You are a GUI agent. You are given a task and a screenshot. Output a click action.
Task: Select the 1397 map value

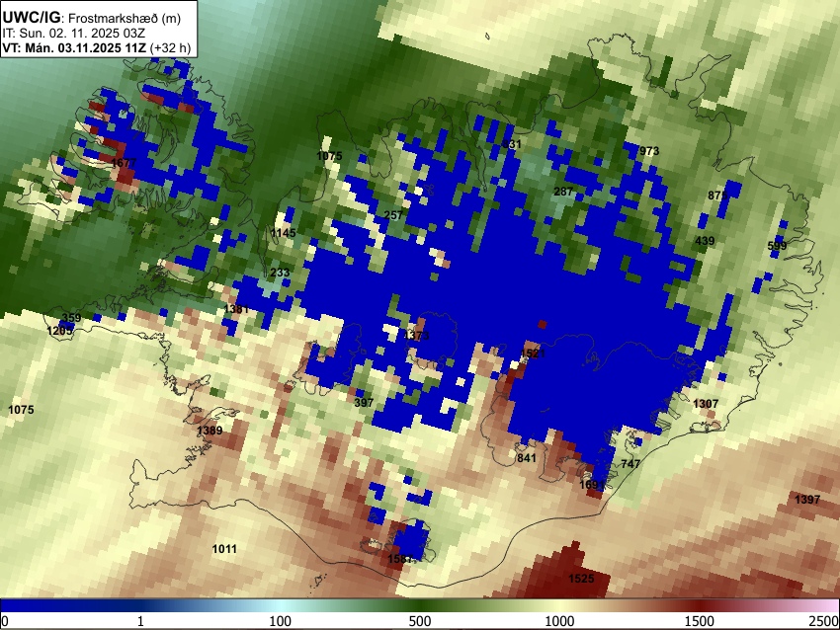pos(807,500)
